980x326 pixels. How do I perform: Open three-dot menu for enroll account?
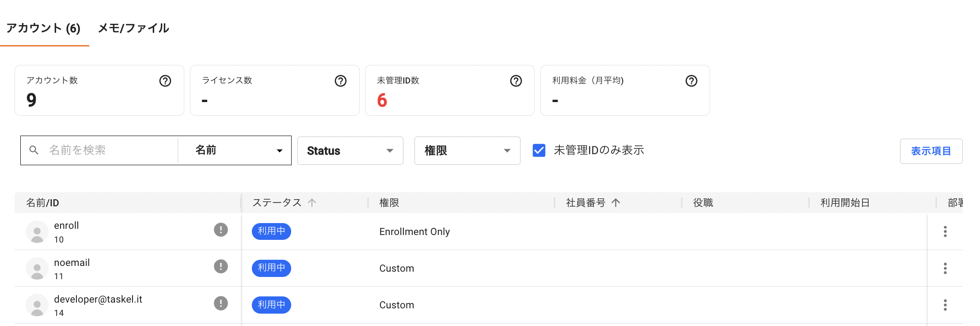(x=945, y=231)
